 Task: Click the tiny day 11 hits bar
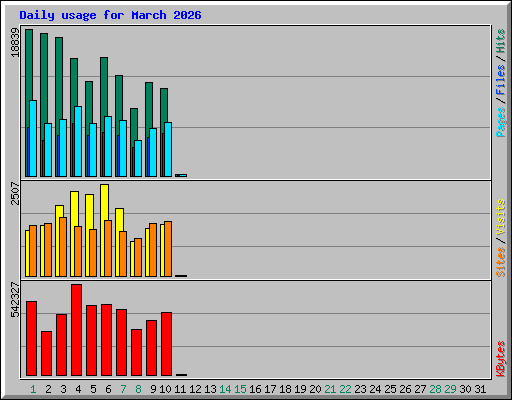(x=177, y=175)
